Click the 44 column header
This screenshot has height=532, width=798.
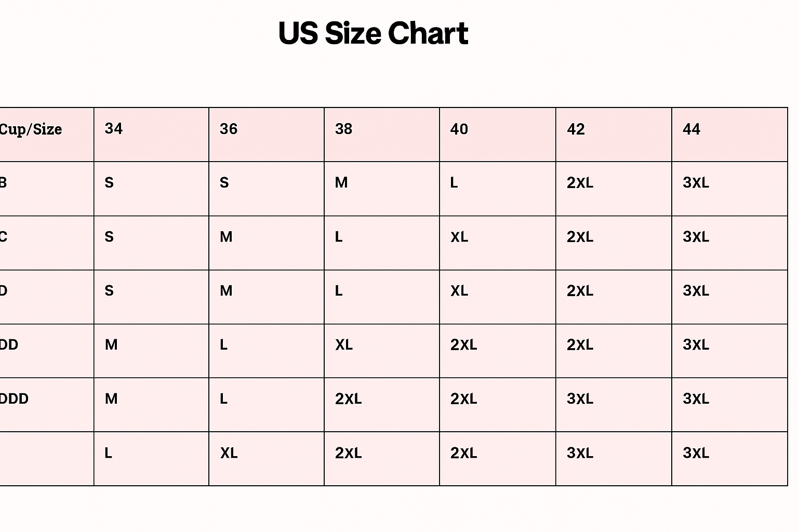pyautogui.click(x=729, y=135)
